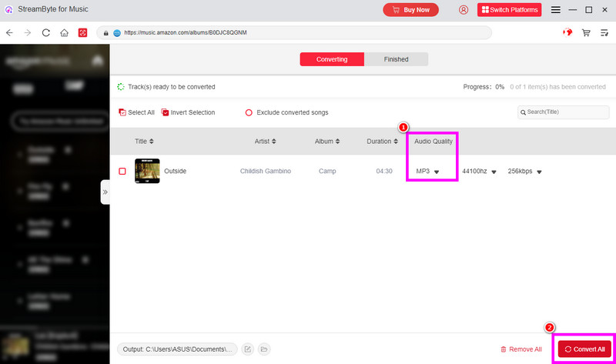Image resolution: width=616 pixels, height=364 pixels.
Task: Open the hamburger menu icon
Action: point(555,10)
